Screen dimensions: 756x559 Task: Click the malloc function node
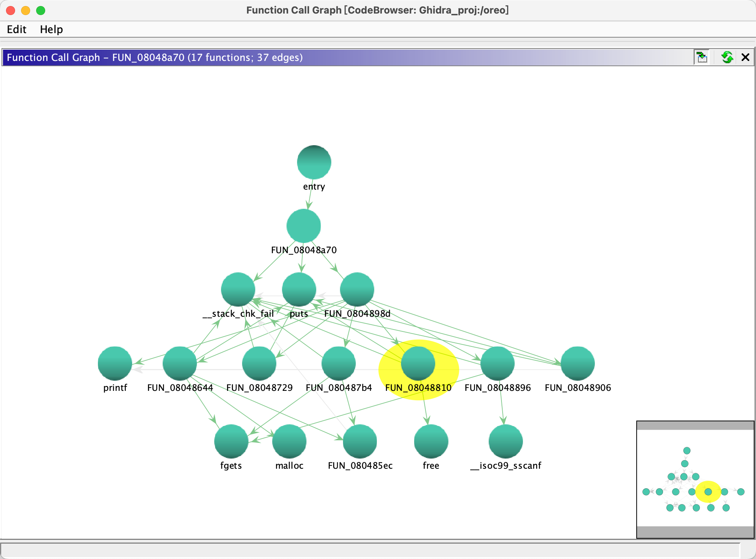[x=289, y=441]
